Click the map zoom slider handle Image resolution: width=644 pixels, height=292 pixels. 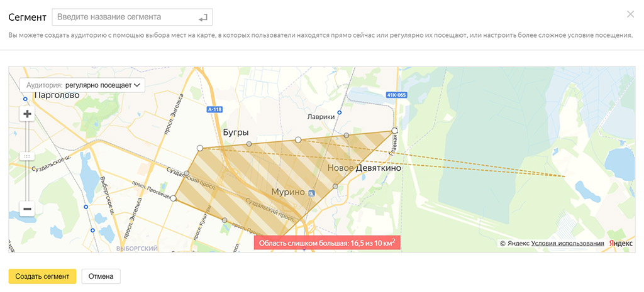click(27, 156)
